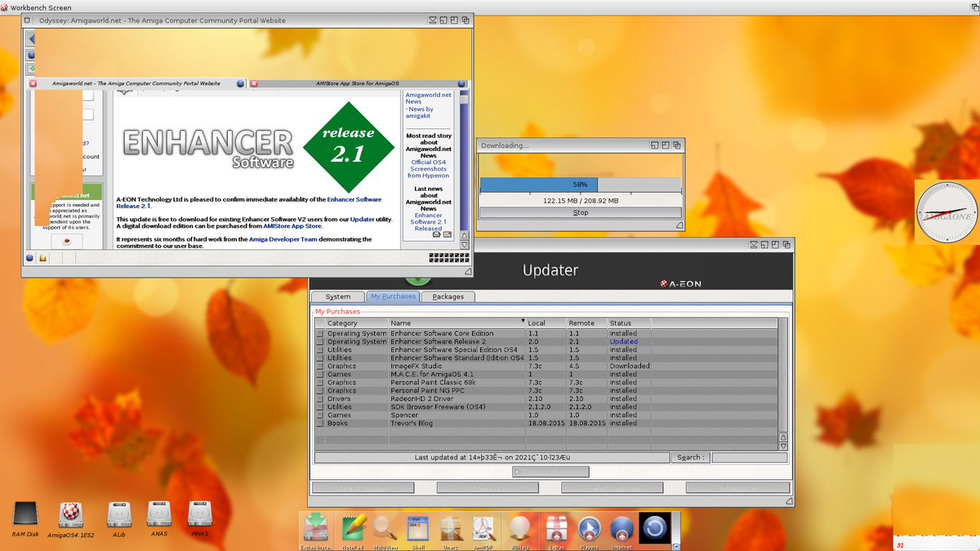Click the AmigaOne analog clock
Screen dimensions: 980x551
pos(947,212)
